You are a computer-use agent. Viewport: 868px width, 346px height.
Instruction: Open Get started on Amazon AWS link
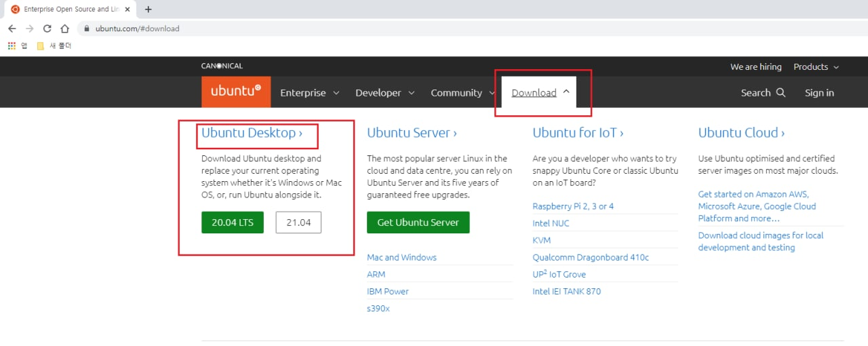pyautogui.click(x=757, y=206)
